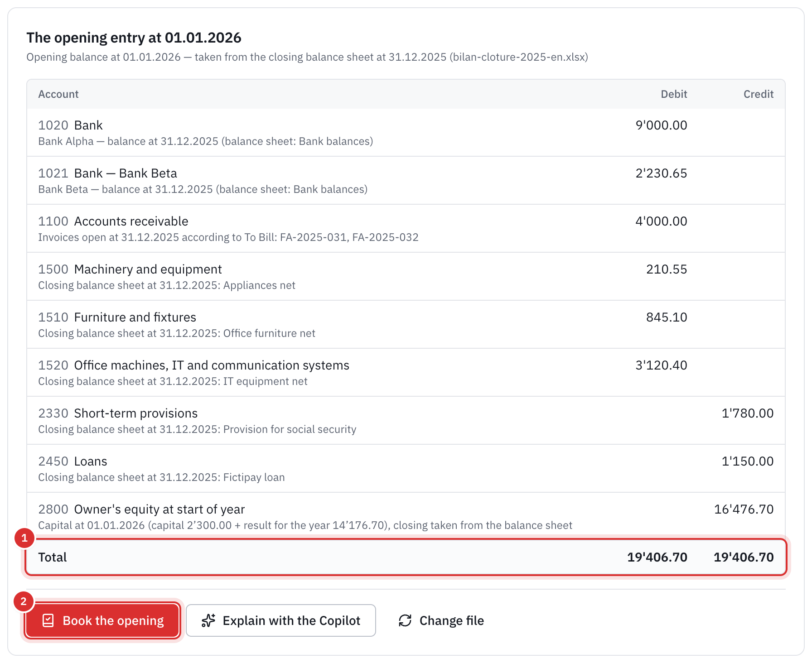Click the Capital at 01.01.2026 description

(x=305, y=525)
